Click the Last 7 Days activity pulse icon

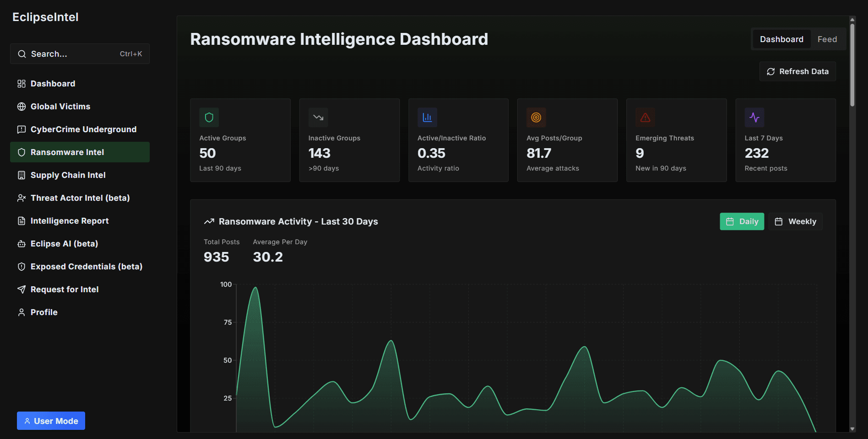point(754,118)
